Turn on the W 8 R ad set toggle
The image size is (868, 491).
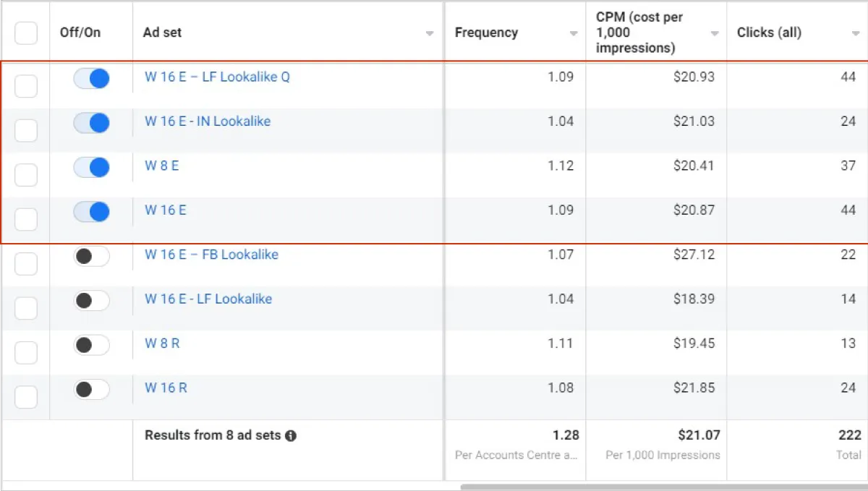[91, 345]
